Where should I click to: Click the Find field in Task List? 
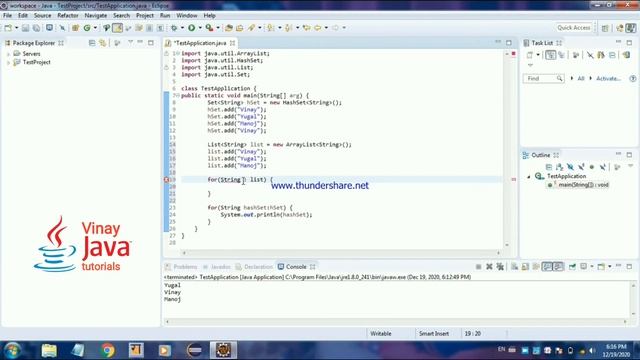click(x=543, y=78)
